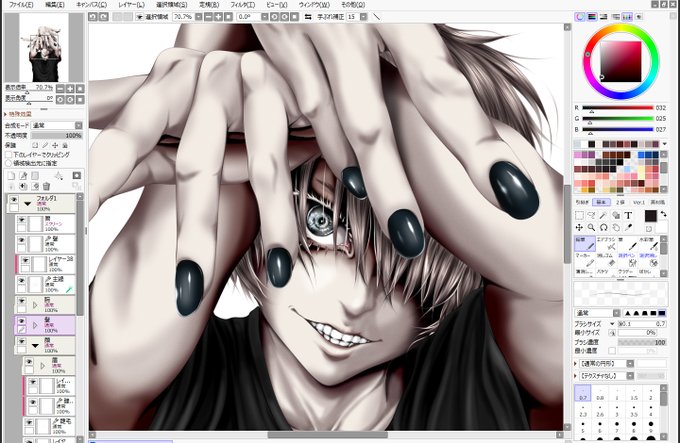Show the color wheel panel icon
This screenshot has height=443, width=680.
pyautogui.click(x=580, y=17)
